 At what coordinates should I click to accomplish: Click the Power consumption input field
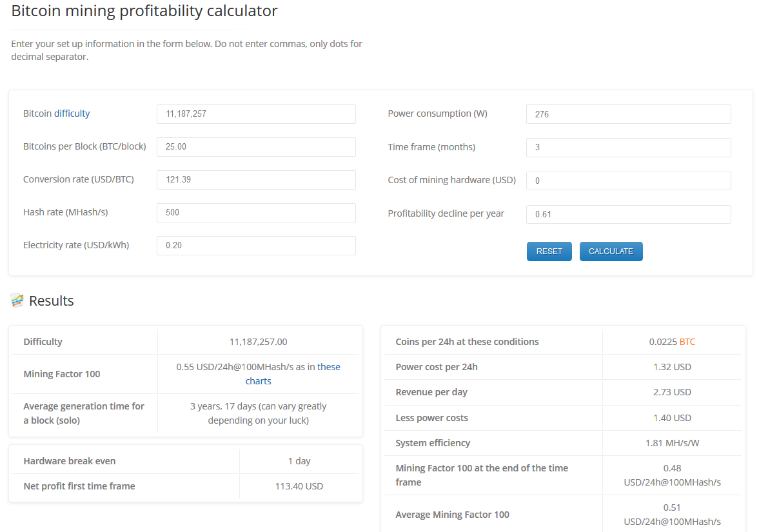628,114
